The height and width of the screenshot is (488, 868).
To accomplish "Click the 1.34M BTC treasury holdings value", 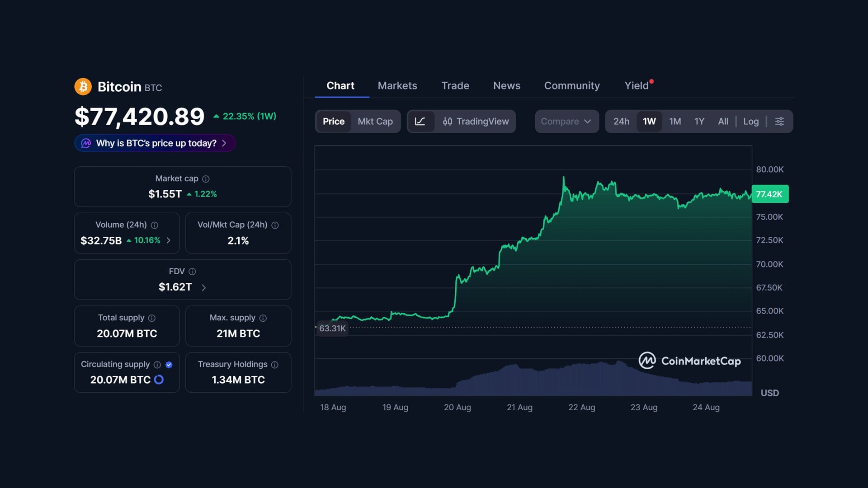I will [x=238, y=380].
